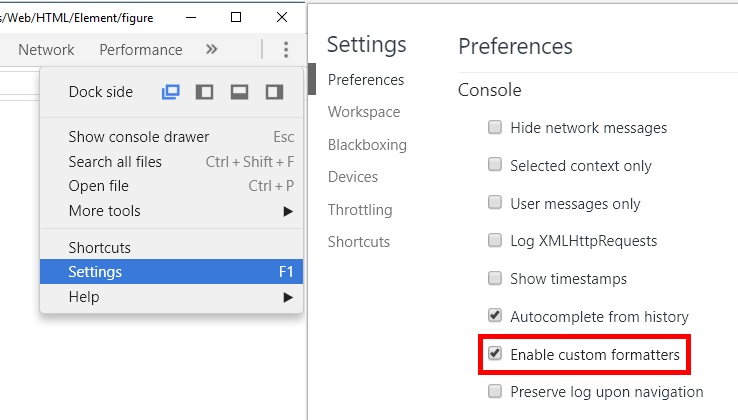738x420 pixels.
Task: Click the undock into separate window icon
Action: [170, 92]
